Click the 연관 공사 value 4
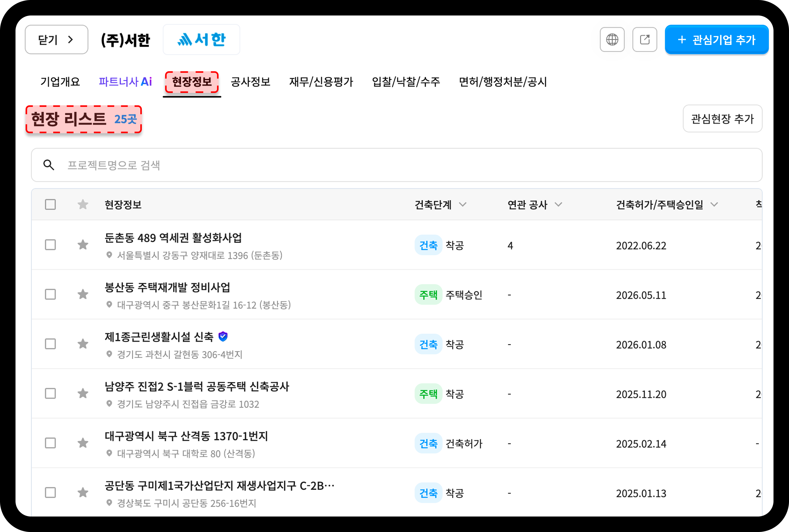Screen dimensions: 789x532 click(x=510, y=245)
